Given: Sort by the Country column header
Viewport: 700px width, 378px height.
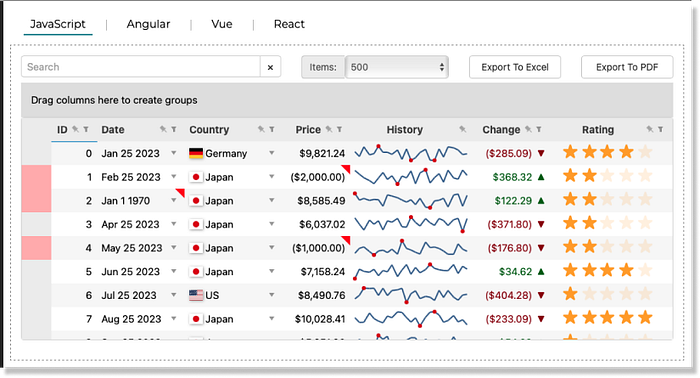Looking at the screenshot, I should click(x=209, y=130).
